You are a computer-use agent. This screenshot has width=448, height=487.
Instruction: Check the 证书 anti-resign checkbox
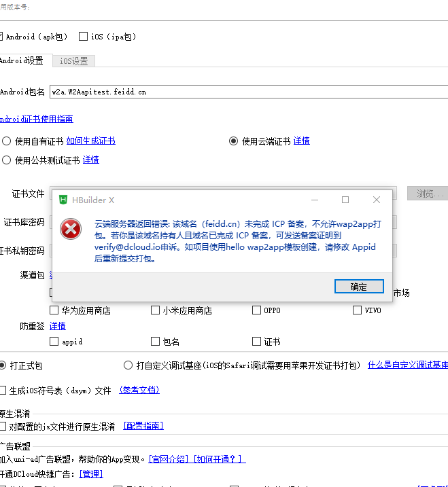(x=256, y=342)
